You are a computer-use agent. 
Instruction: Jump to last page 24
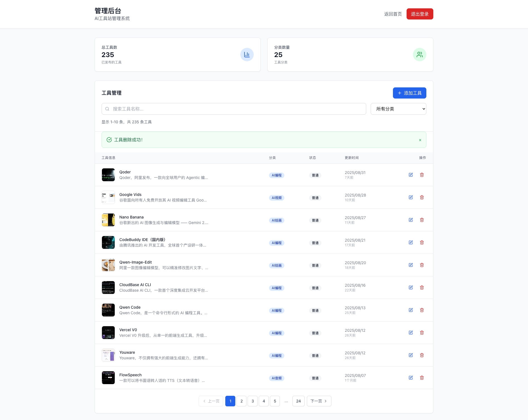click(x=299, y=401)
